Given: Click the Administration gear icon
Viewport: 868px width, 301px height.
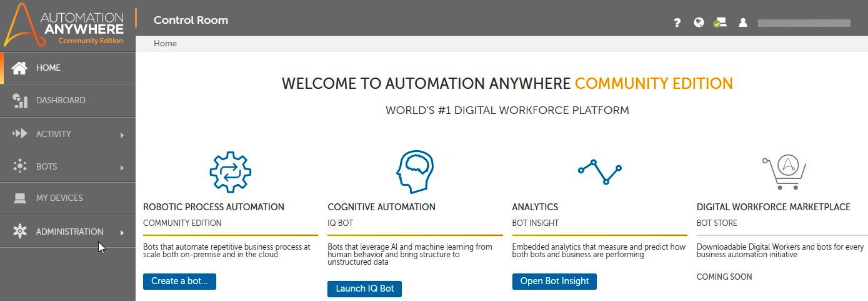Looking at the screenshot, I should [20, 232].
